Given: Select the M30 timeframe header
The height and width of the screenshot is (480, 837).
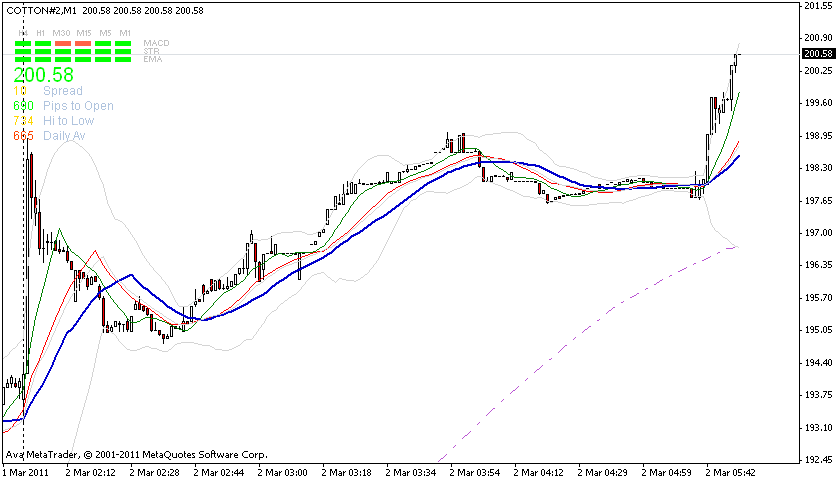Looking at the screenshot, I should pyautogui.click(x=62, y=33).
